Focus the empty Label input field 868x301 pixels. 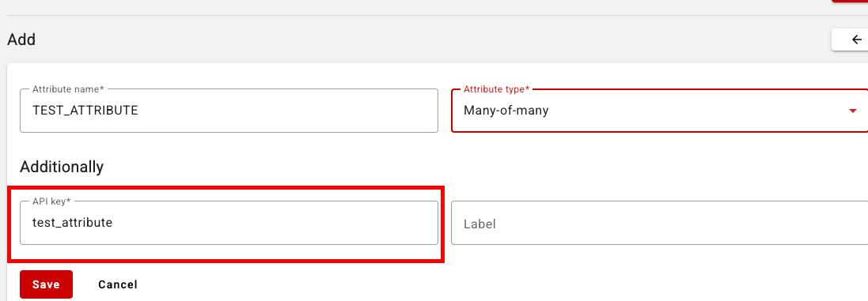click(x=659, y=223)
